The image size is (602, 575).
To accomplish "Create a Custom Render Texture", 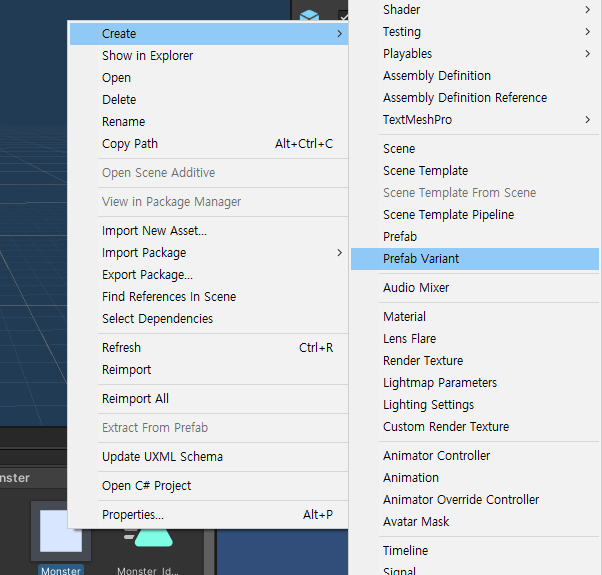I will coord(475,427).
